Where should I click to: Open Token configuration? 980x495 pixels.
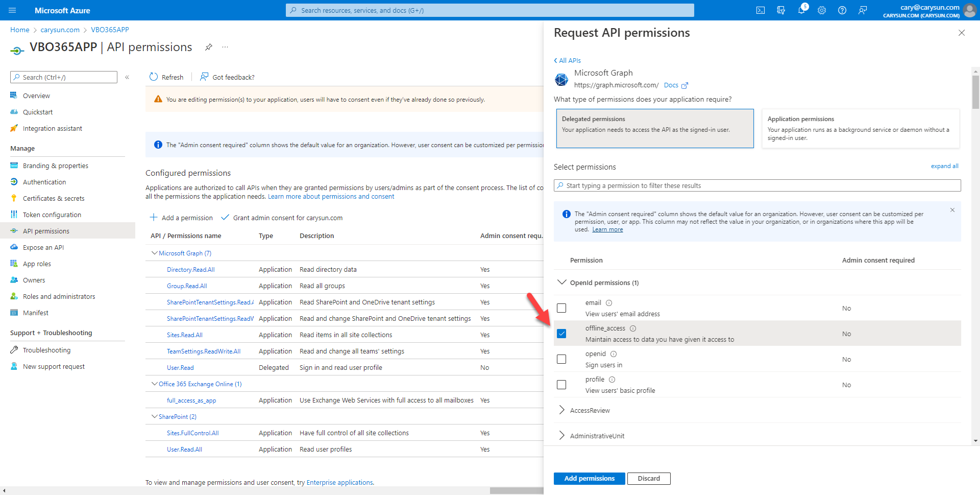point(52,215)
